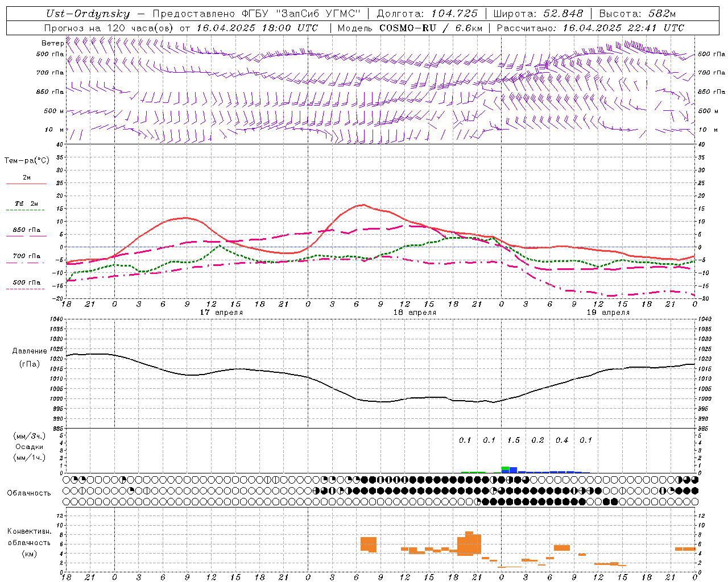Click the Широта: 52.848 value

pos(538,14)
